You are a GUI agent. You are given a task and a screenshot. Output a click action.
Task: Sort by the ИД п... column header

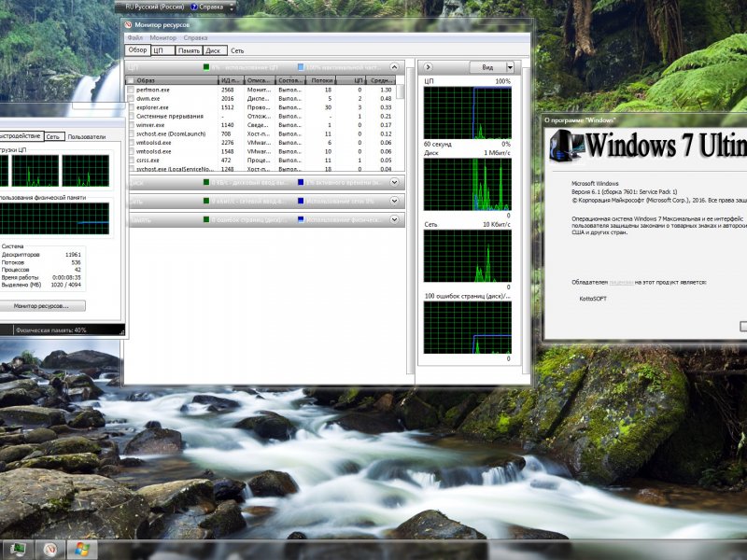231,80
